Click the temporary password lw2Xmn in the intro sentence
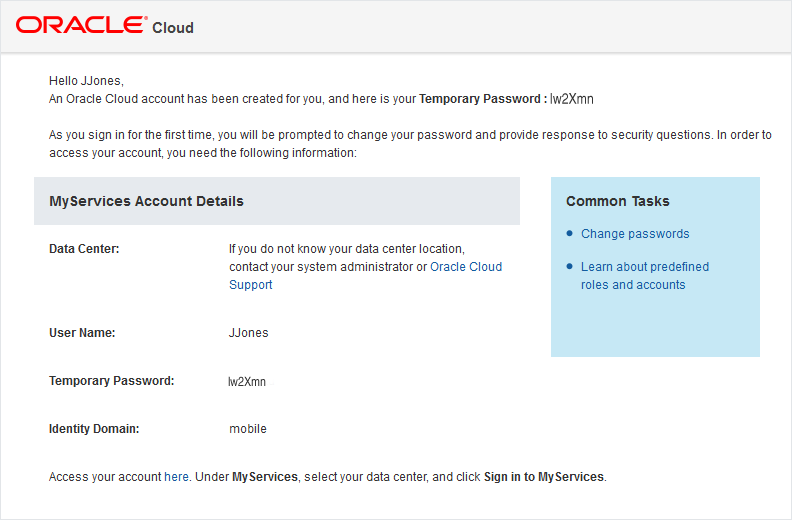 tap(572, 99)
